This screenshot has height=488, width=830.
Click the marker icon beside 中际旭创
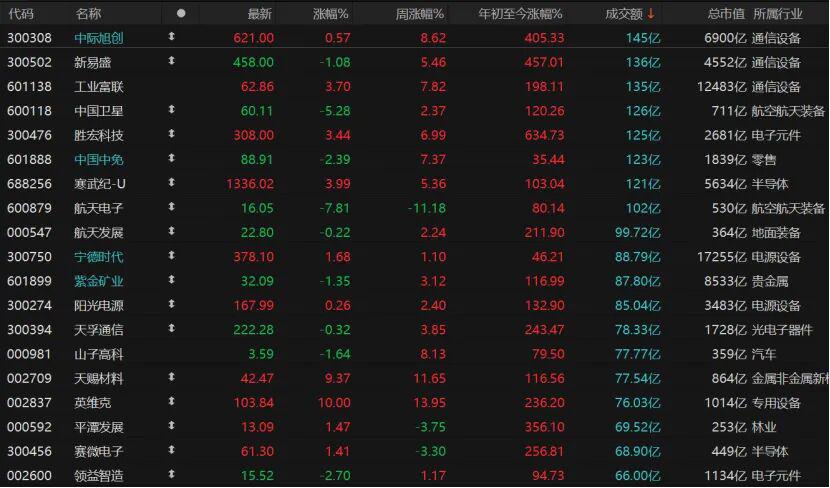(x=171, y=37)
